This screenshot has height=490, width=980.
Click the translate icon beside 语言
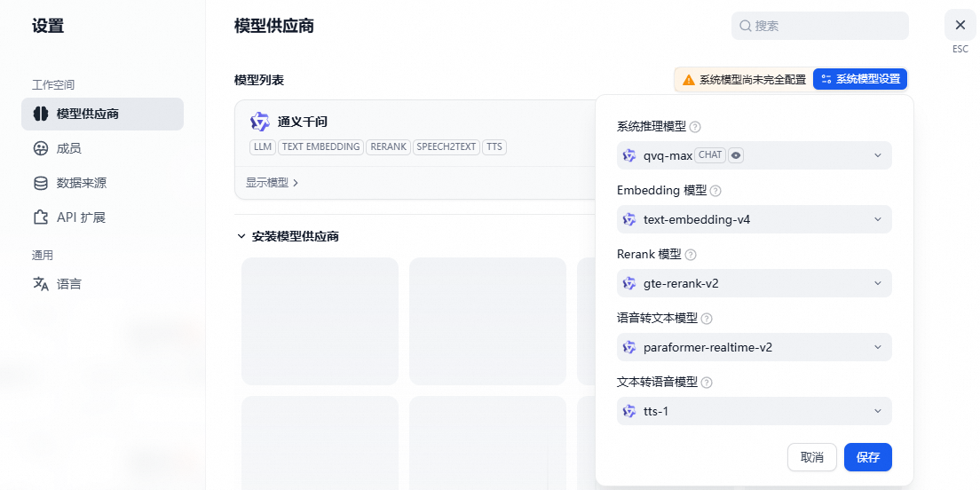[x=41, y=284]
